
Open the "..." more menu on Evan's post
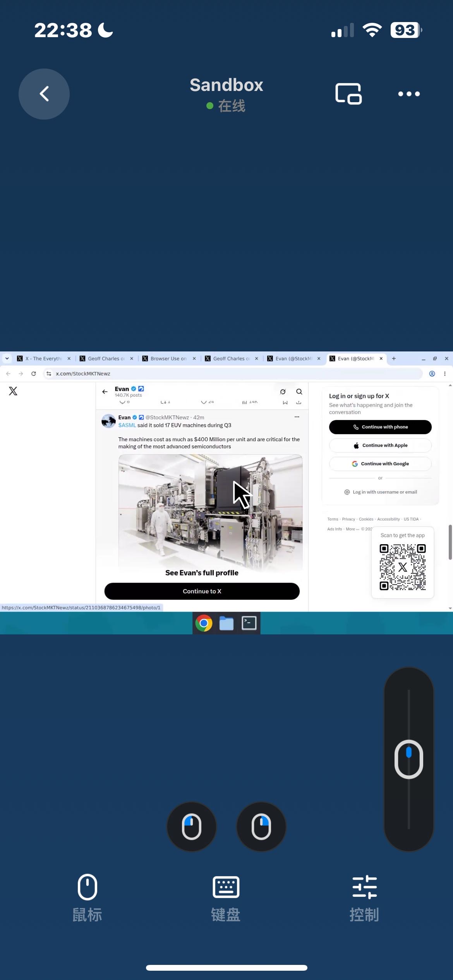297,417
